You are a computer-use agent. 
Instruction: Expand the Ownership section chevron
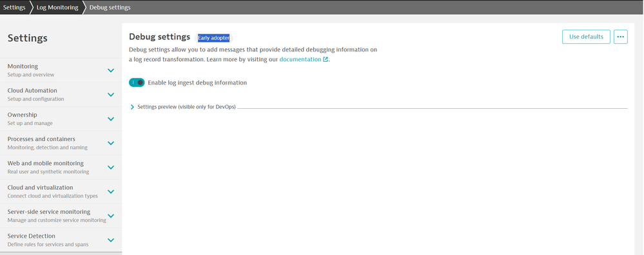coord(110,118)
